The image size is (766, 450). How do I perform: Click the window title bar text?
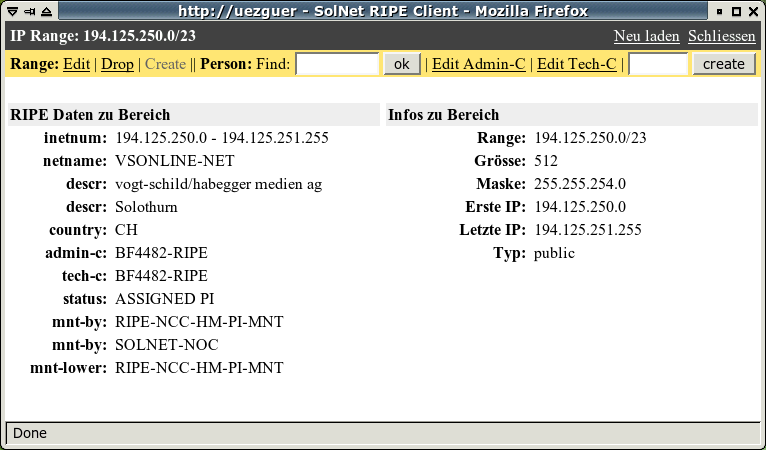(x=383, y=11)
